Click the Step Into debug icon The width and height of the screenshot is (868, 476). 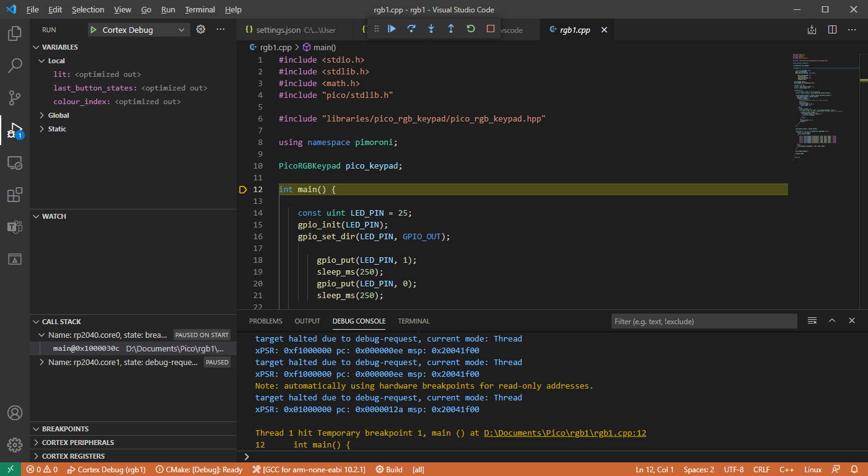(431, 29)
